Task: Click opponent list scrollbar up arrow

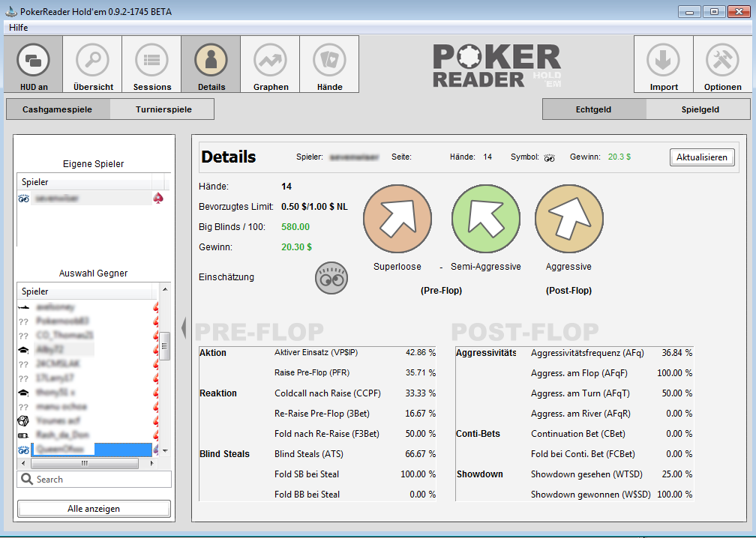Action: [x=165, y=289]
